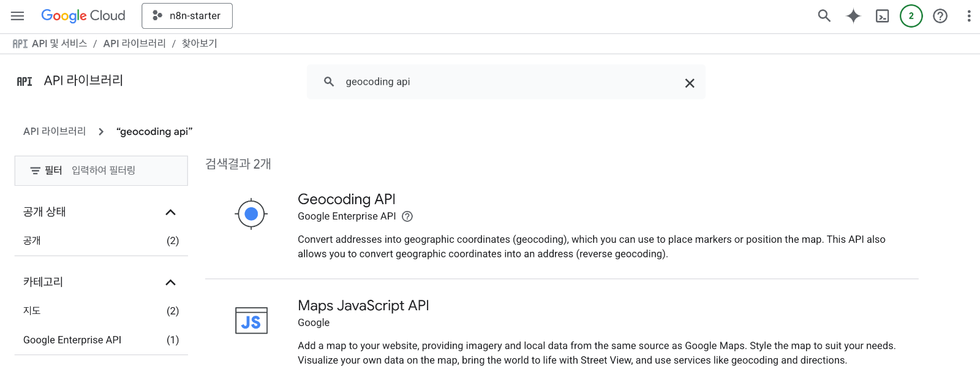This screenshot has height=382, width=980.
Task: Open the Gemini AI sparkle assistant
Action: click(853, 16)
